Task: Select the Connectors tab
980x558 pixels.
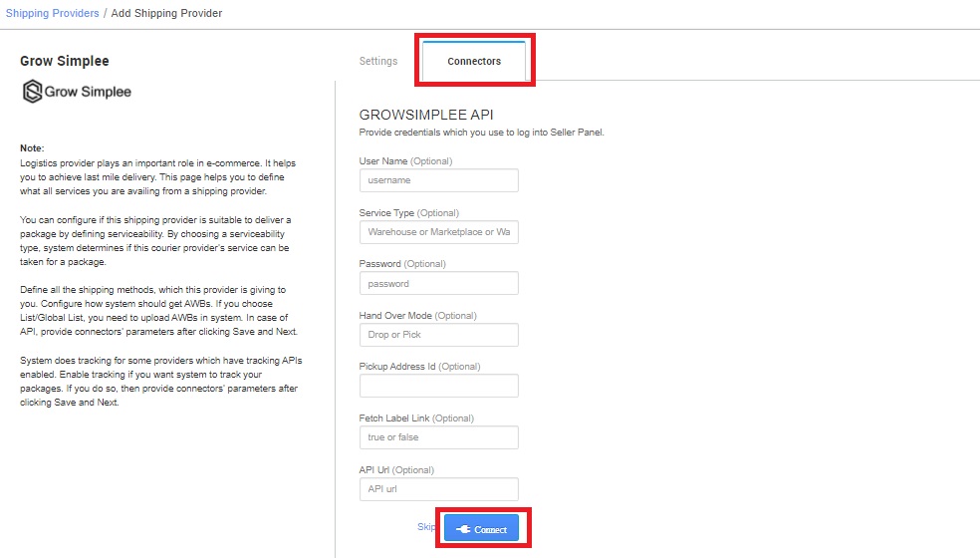Action: (x=474, y=61)
